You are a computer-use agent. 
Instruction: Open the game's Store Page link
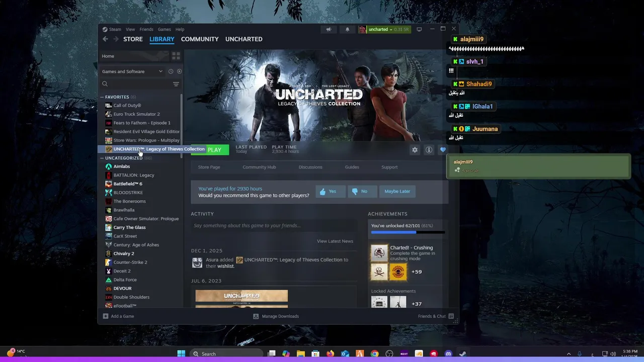coord(209,167)
